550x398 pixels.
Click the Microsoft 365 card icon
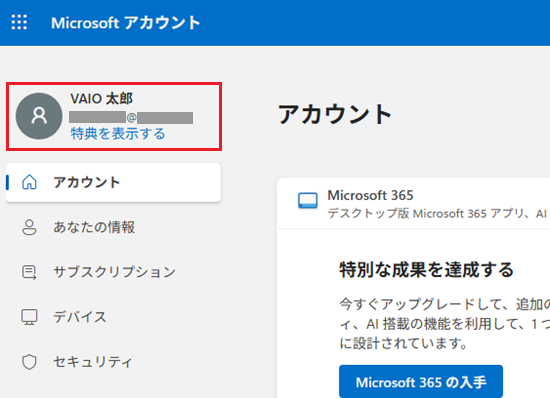tap(308, 201)
